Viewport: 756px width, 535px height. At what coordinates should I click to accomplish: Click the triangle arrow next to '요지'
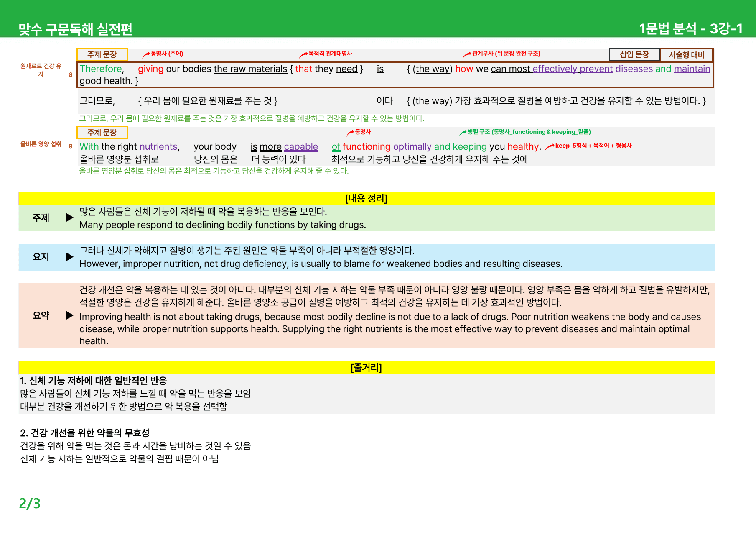(x=70, y=257)
